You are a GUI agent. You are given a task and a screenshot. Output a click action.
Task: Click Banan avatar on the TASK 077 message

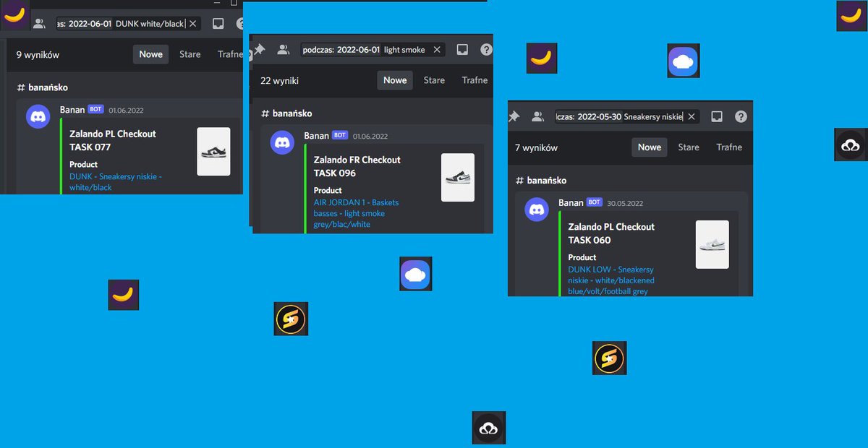[38, 116]
